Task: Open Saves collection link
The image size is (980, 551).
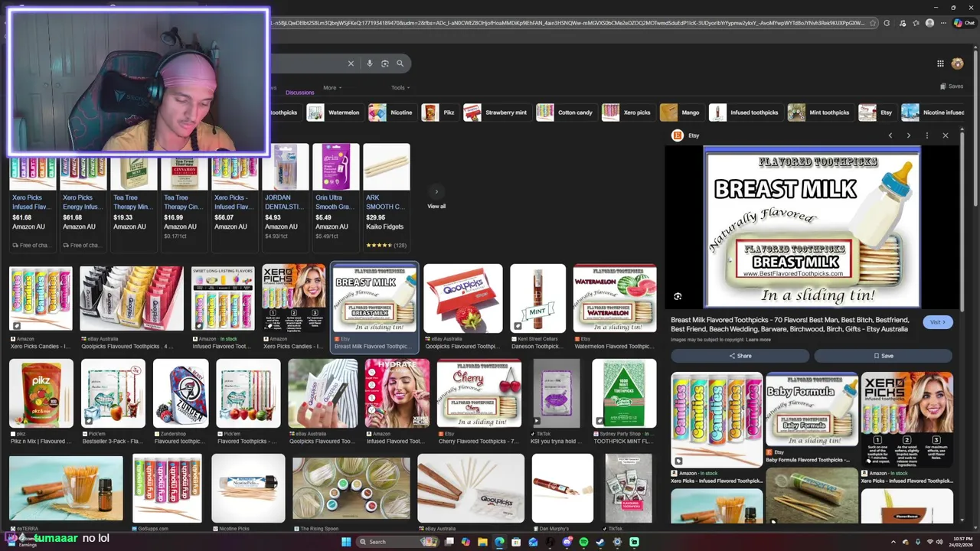Action: [952, 86]
